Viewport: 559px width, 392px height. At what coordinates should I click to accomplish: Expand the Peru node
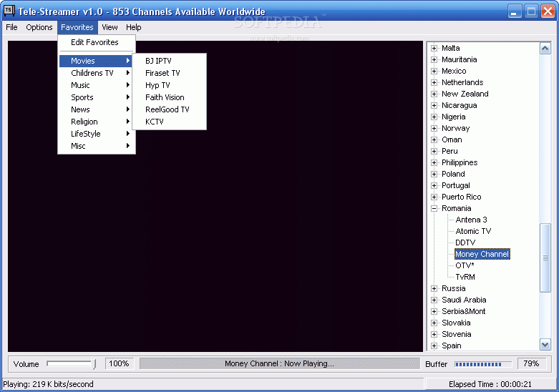[434, 151]
